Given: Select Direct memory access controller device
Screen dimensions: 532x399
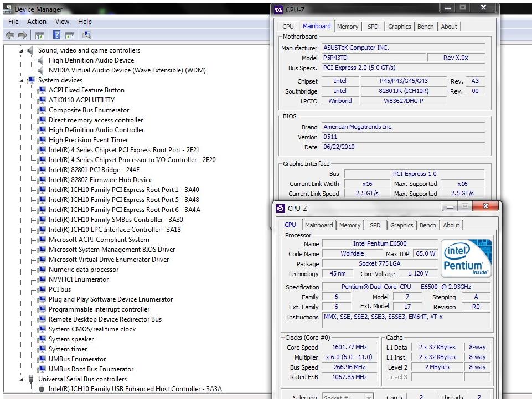Looking at the screenshot, I should click(96, 120).
